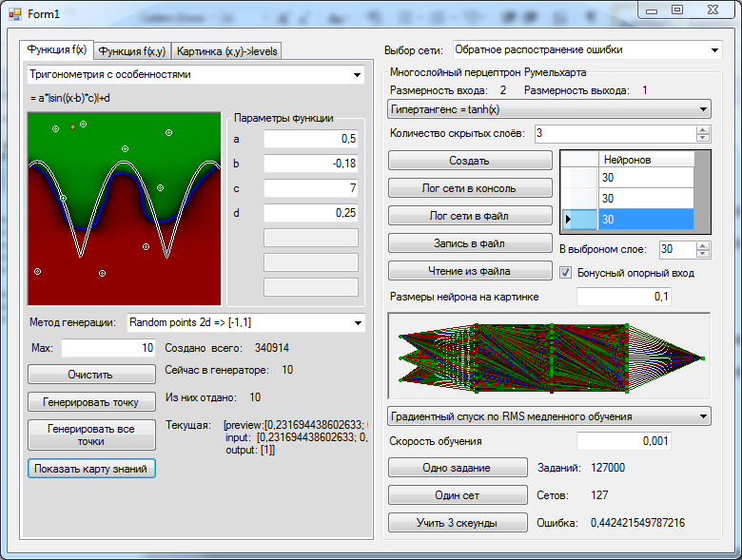This screenshot has height=560, width=742.
Task: Click the row selector arrow in the neurons grid
Action: (569, 220)
